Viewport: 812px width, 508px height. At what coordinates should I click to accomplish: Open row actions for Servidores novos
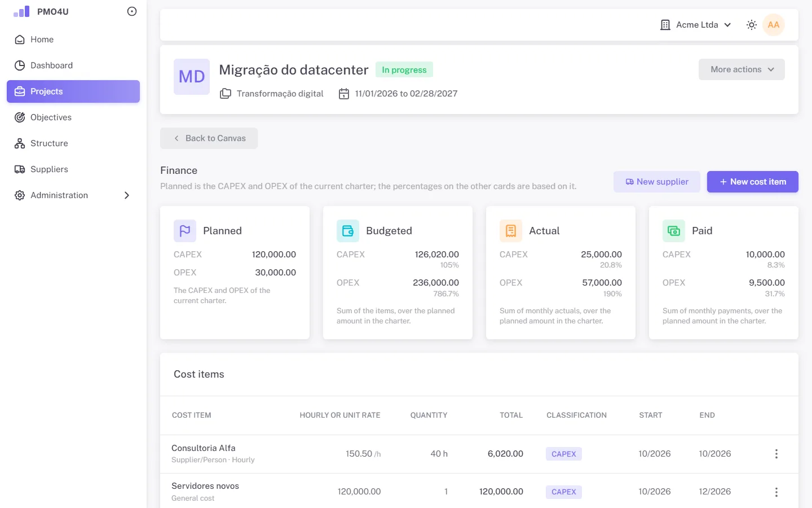tap(776, 492)
